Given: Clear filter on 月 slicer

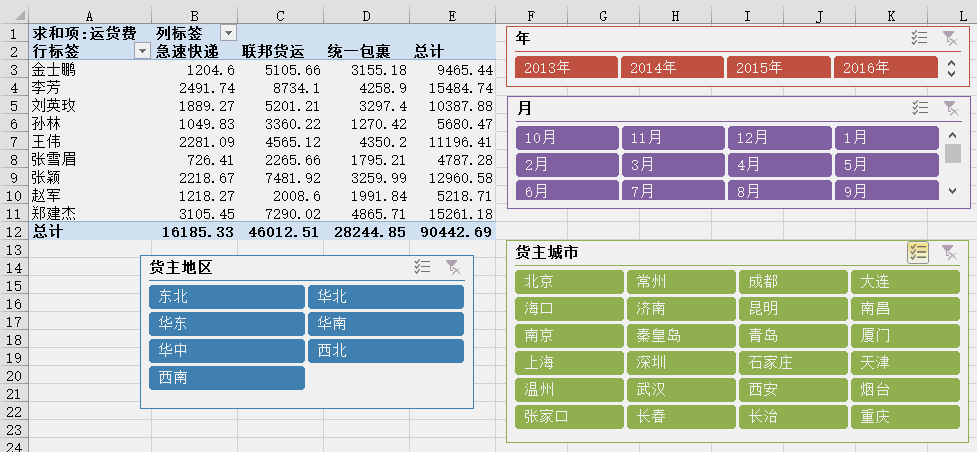Looking at the screenshot, I should pos(950,108).
